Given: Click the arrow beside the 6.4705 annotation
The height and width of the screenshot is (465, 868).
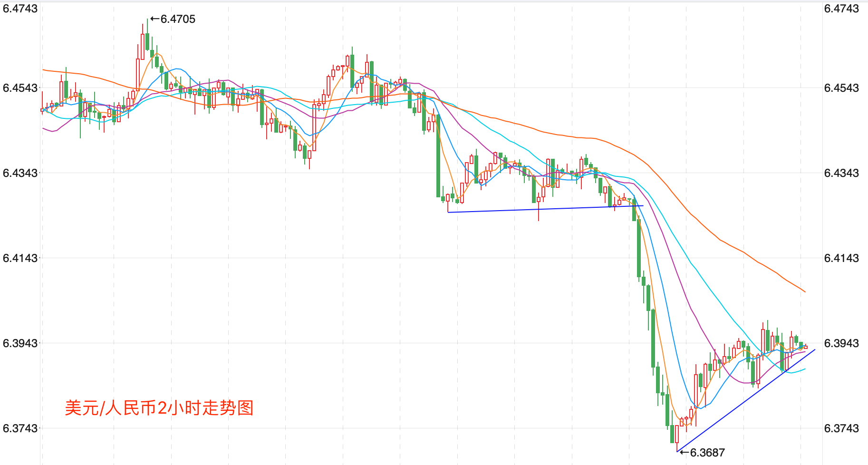Looking at the screenshot, I should [154, 19].
